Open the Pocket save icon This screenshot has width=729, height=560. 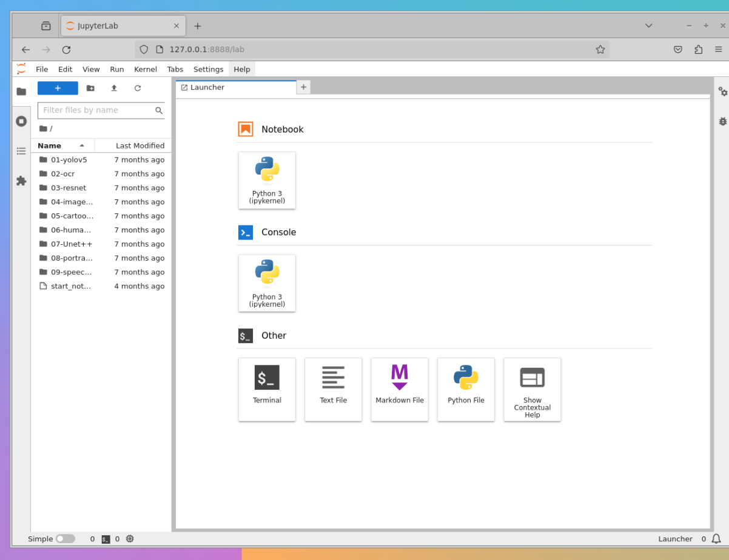(678, 50)
